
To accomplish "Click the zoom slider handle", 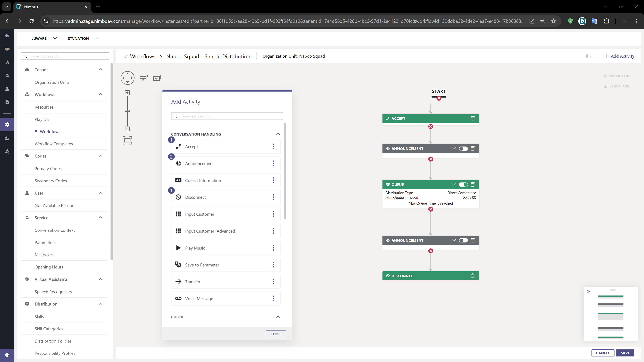I will 127,111.
